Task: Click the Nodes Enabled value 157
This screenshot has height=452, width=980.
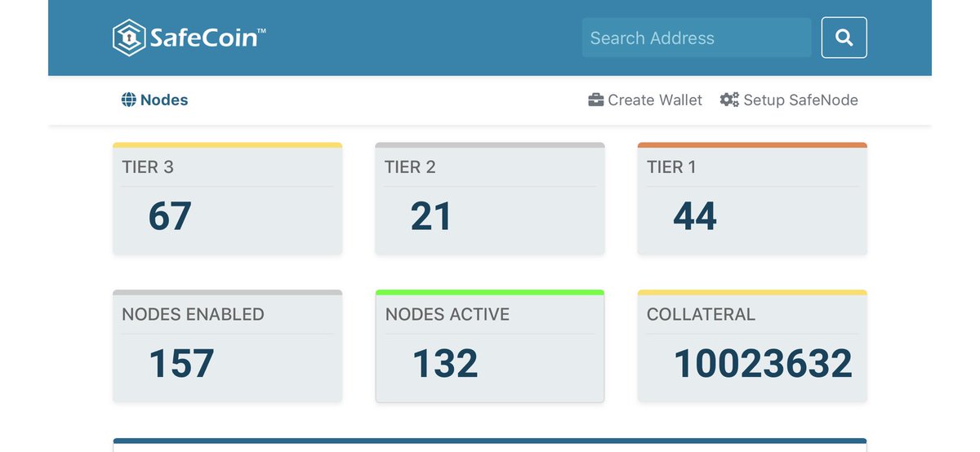Action: coord(181,364)
